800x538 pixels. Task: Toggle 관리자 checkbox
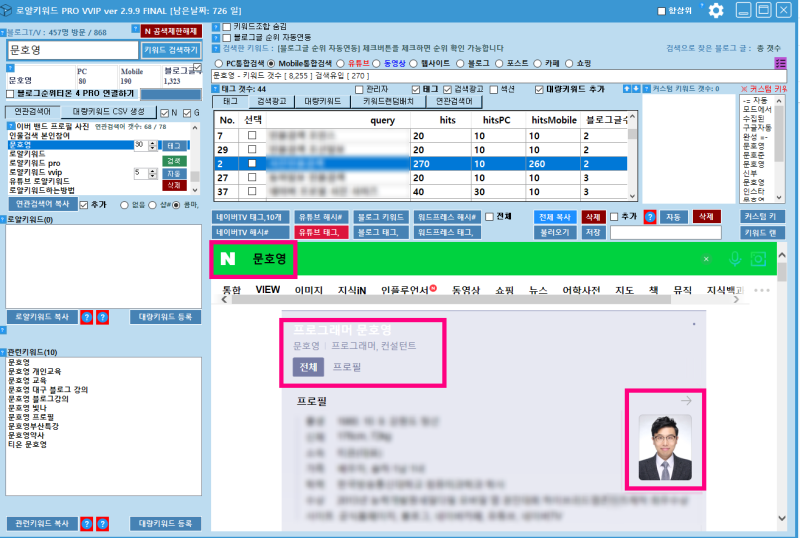[x=359, y=89]
